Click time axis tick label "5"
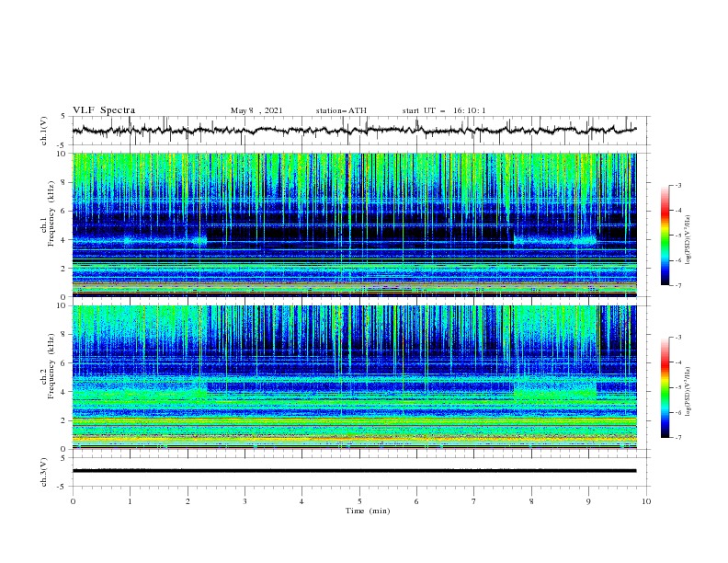Screen dimensions: 728x563 [359, 501]
